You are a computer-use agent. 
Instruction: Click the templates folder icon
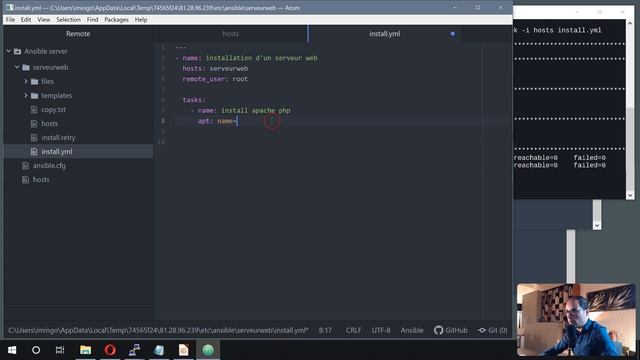tap(34, 96)
